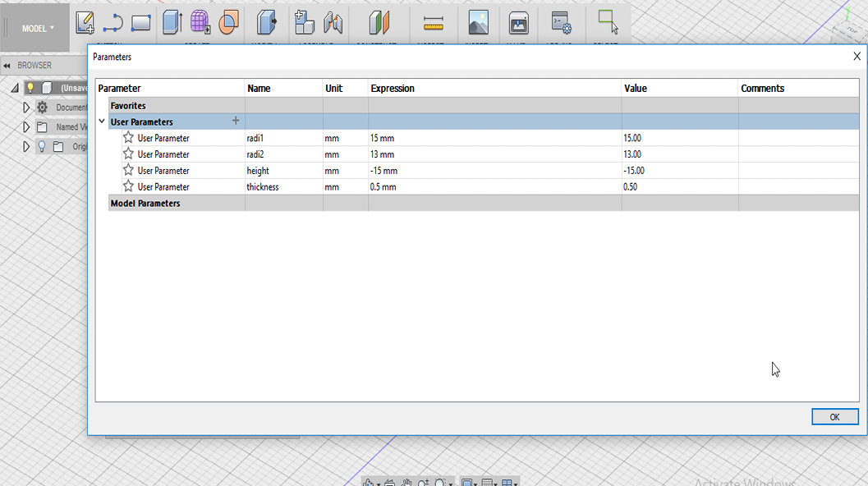
Task: Favorite the thickness parameter star
Action: [x=128, y=186]
